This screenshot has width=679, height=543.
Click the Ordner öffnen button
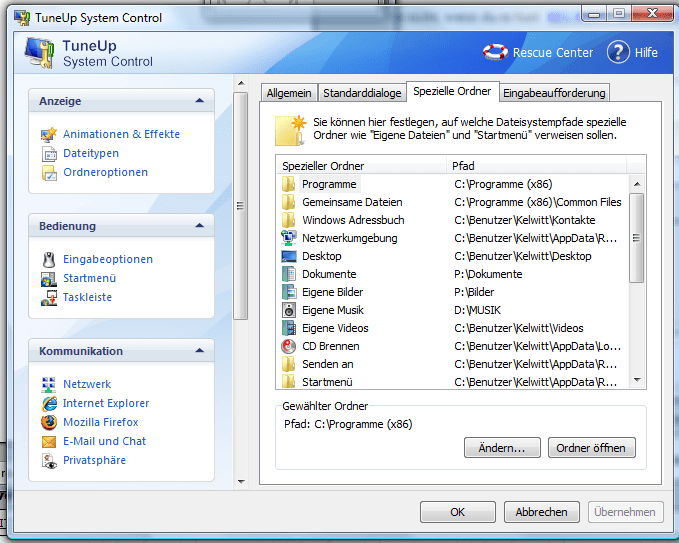pyautogui.click(x=591, y=448)
